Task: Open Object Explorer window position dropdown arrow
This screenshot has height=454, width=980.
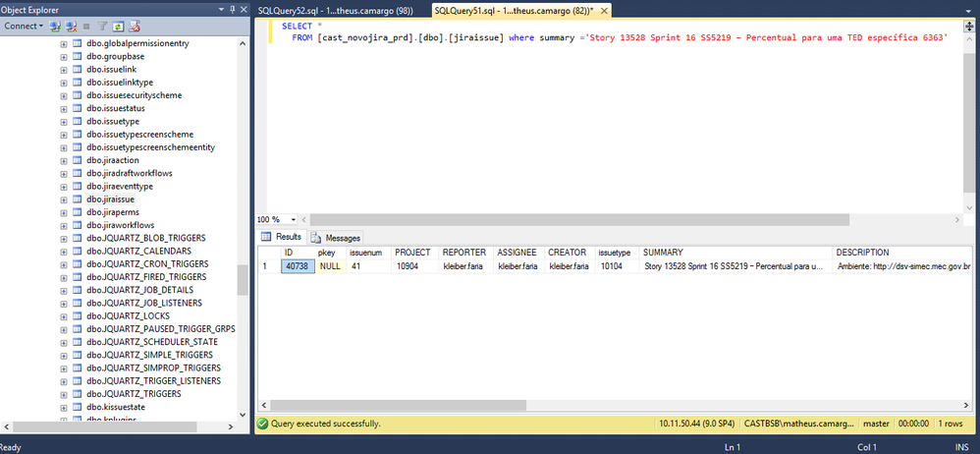Action: (x=221, y=10)
